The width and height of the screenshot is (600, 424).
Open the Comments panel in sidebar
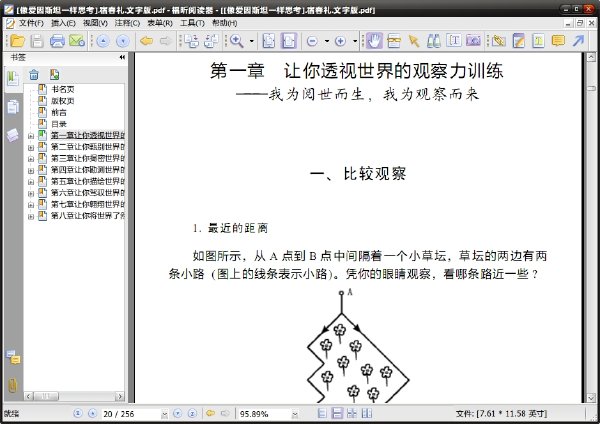tap(13, 357)
